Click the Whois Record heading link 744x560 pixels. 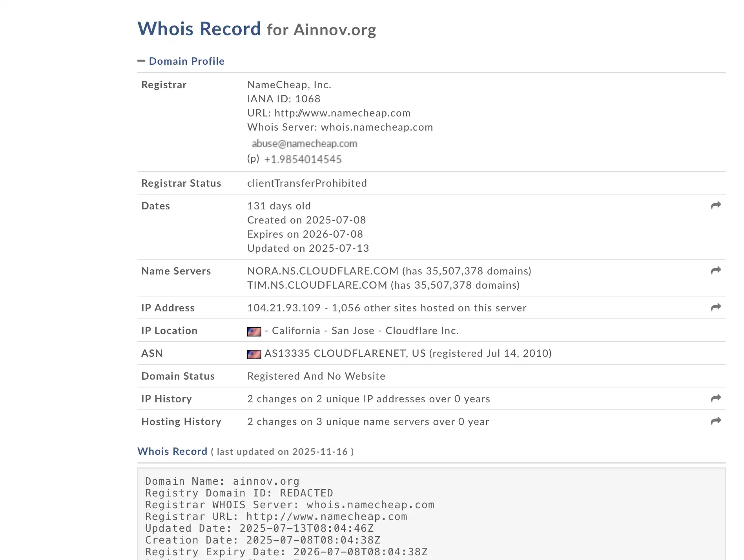(172, 451)
